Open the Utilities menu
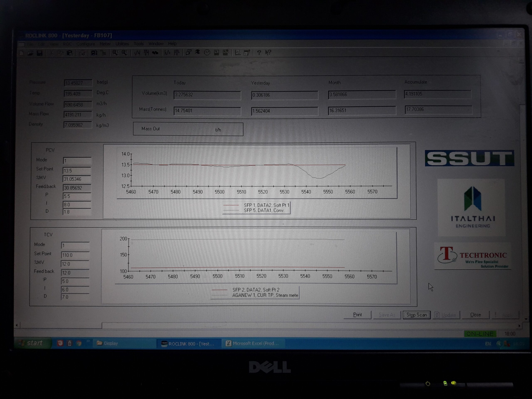 [x=122, y=44]
